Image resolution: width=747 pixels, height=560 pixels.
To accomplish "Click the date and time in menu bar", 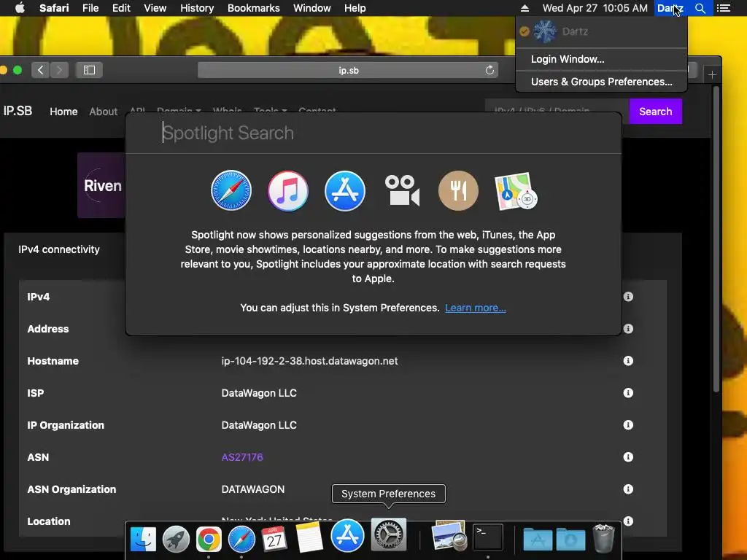I will pyautogui.click(x=595, y=8).
